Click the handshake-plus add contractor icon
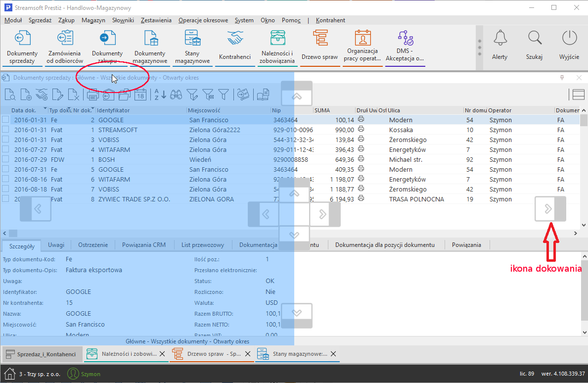The width and height of the screenshot is (588, 383). click(41, 95)
